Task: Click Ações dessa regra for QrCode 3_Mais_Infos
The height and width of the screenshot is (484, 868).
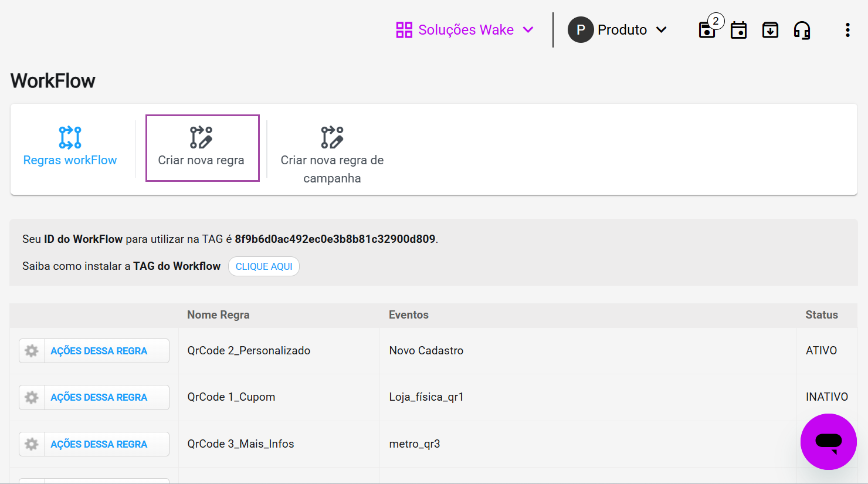Action: (x=99, y=444)
